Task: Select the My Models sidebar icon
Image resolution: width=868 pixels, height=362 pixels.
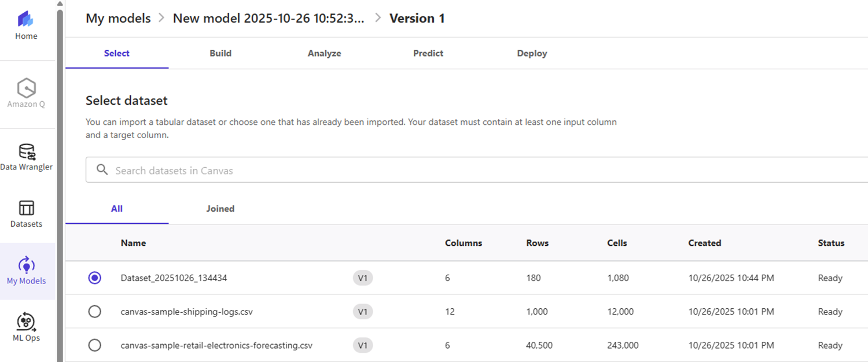Action: click(x=26, y=265)
